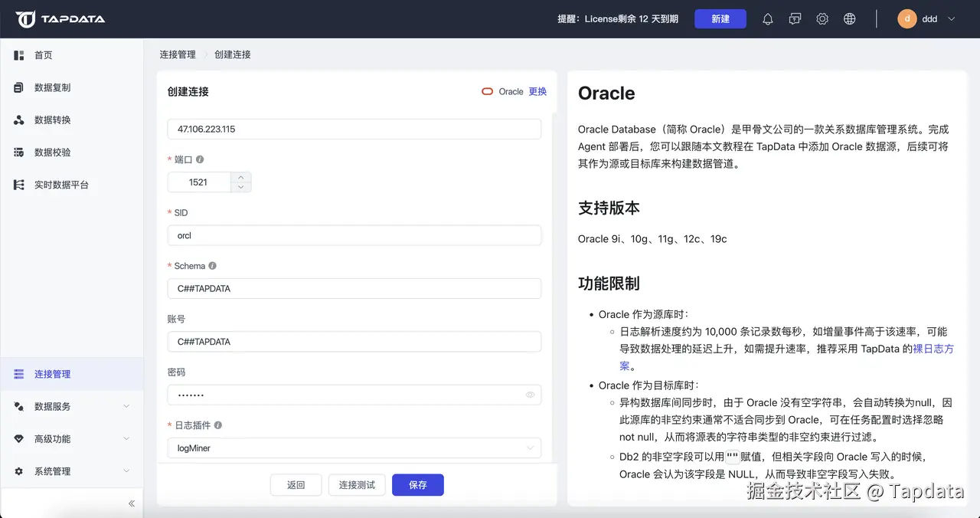This screenshot has height=518, width=980.
Task: Increase the port number with the up arrow
Action: coord(241,177)
